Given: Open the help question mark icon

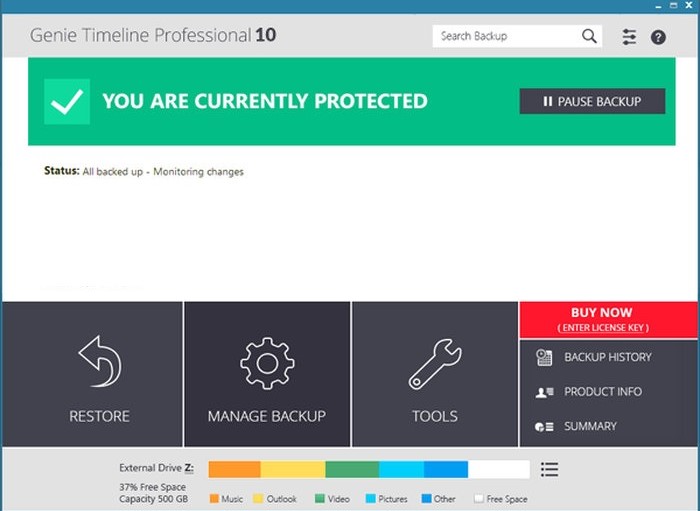Looking at the screenshot, I should pos(658,37).
